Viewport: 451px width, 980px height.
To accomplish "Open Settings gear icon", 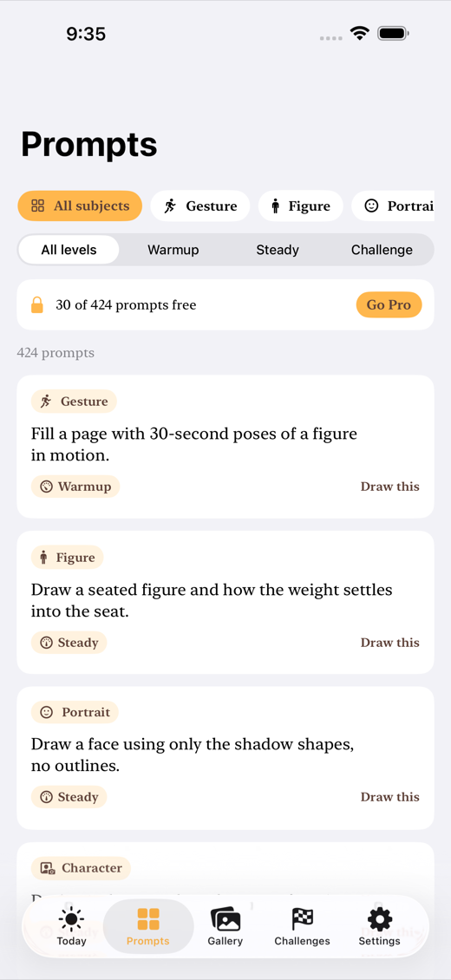I will click(380, 919).
